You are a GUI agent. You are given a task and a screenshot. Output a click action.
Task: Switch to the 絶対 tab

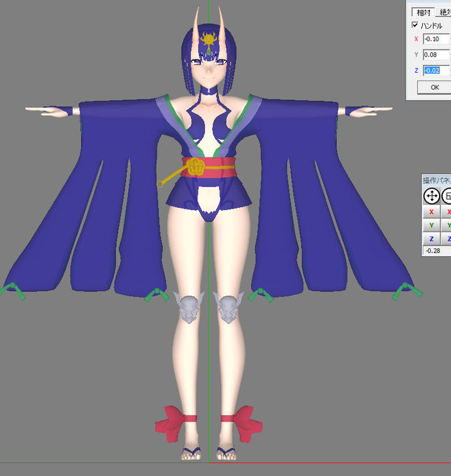[444, 12]
